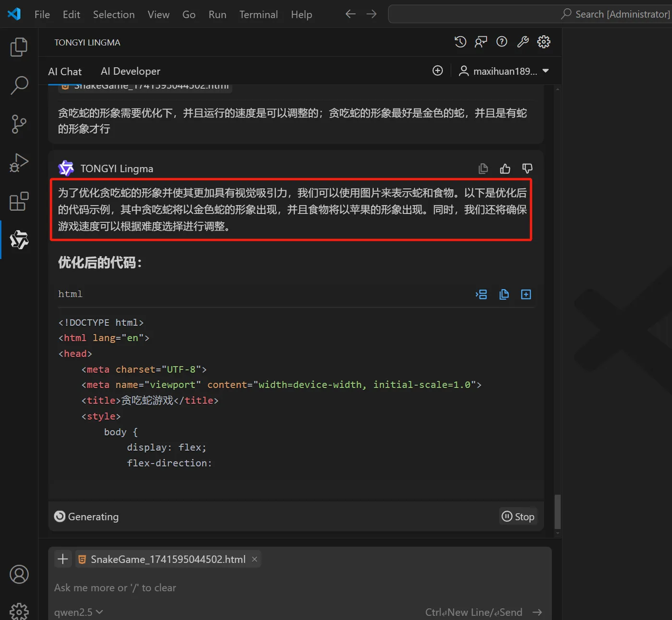Dislike the TONGYI Lingma response
The image size is (672, 620).
tap(527, 169)
